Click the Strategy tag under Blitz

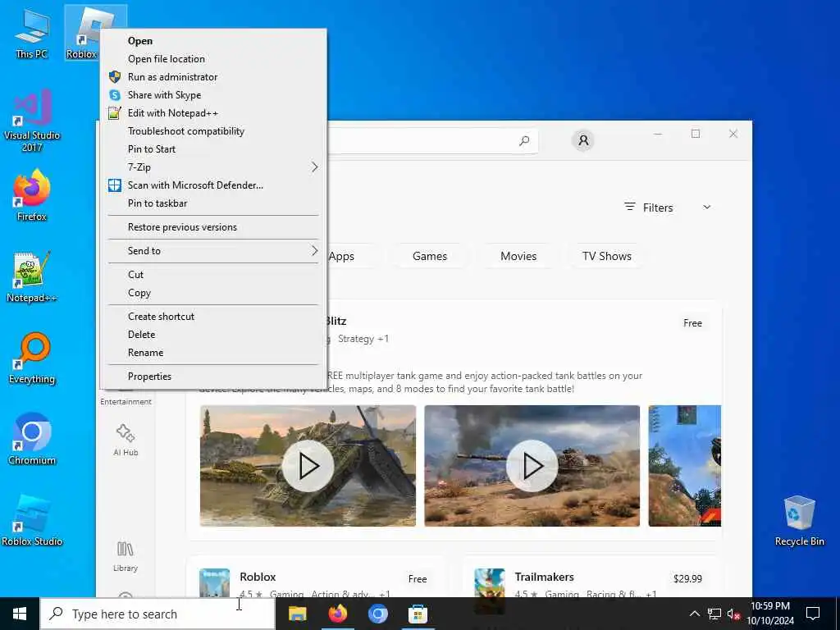click(356, 339)
